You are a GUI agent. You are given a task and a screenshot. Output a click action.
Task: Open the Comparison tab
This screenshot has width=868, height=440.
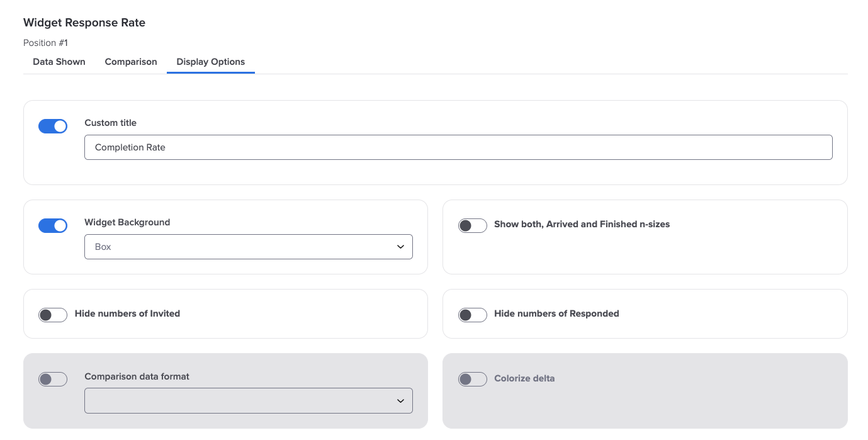(x=131, y=62)
